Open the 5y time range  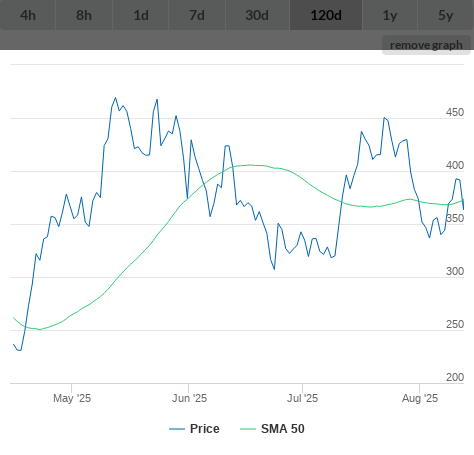[x=446, y=15]
